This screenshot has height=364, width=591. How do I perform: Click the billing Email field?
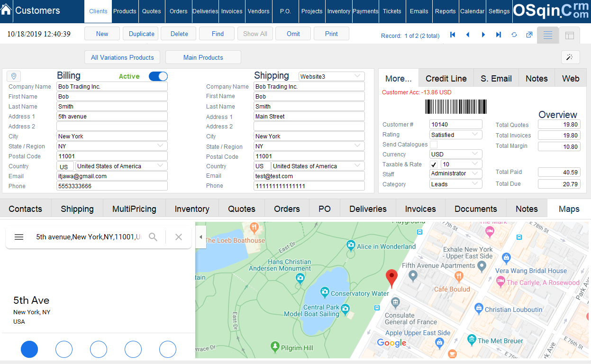tap(112, 176)
